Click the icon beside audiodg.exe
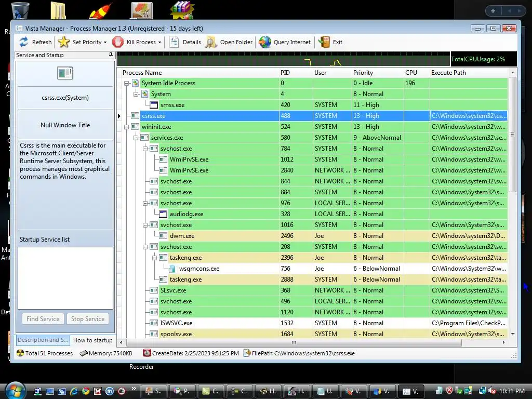 163,214
